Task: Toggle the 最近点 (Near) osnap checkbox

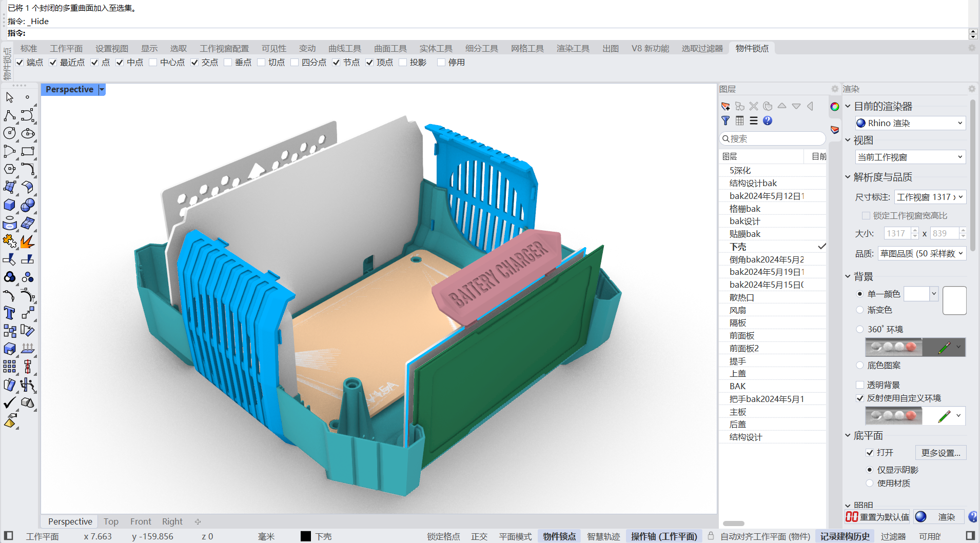Action: coord(53,63)
